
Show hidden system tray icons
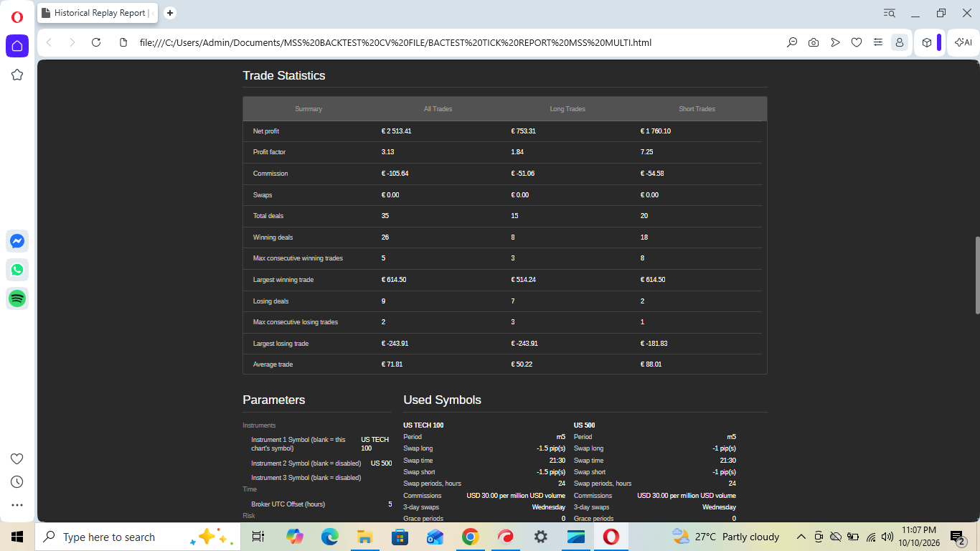coord(801,537)
